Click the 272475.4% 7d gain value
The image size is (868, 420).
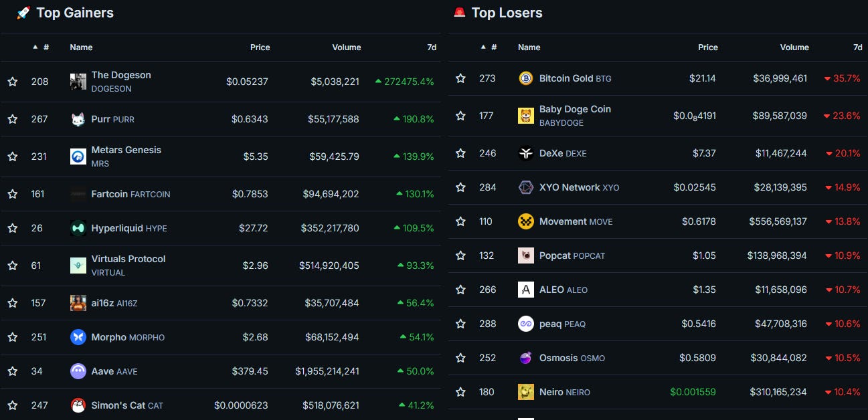(x=405, y=82)
